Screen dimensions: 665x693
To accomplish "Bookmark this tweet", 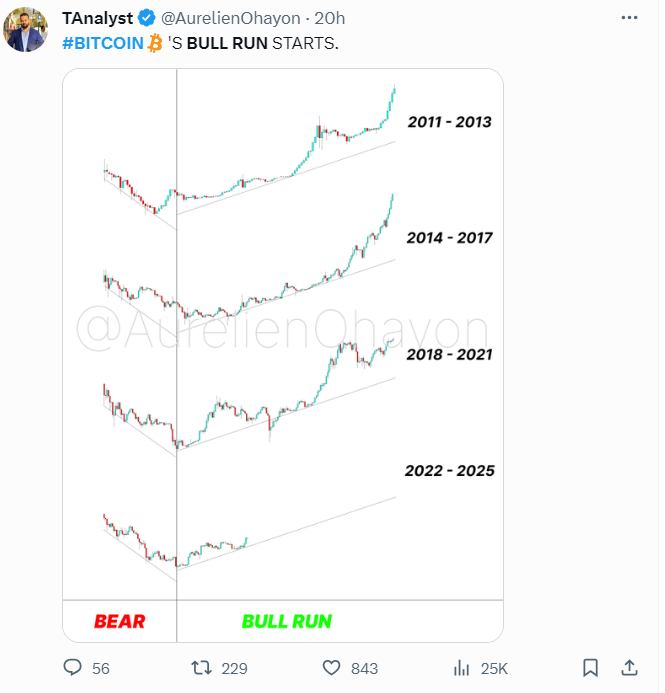I will (590, 668).
